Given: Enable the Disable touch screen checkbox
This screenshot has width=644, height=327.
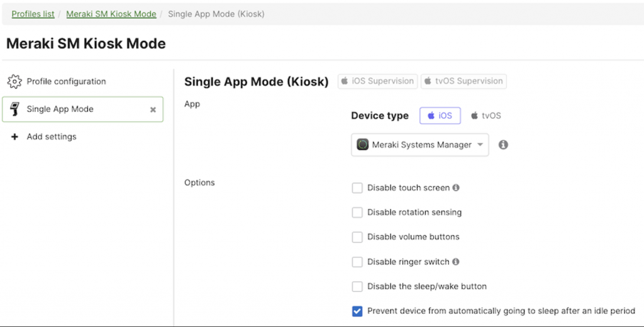Looking at the screenshot, I should click(357, 188).
